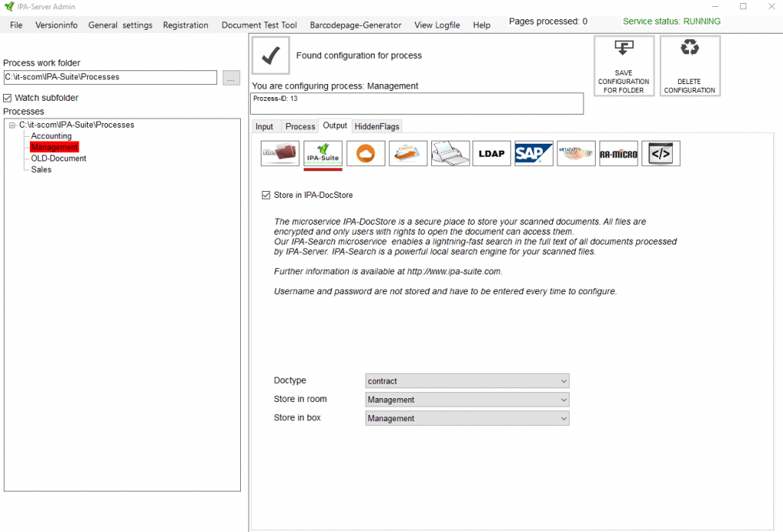Image resolution: width=783 pixels, height=532 pixels.
Task: Expand the Store in room dropdown
Action: pyautogui.click(x=467, y=400)
